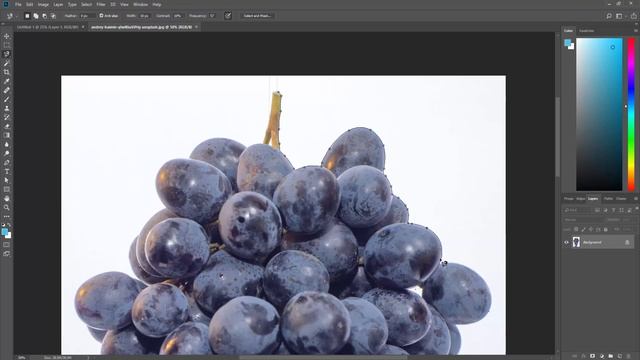This screenshot has height=360, width=640.
Task: Click the search icon at top right
Action: [x=609, y=16]
